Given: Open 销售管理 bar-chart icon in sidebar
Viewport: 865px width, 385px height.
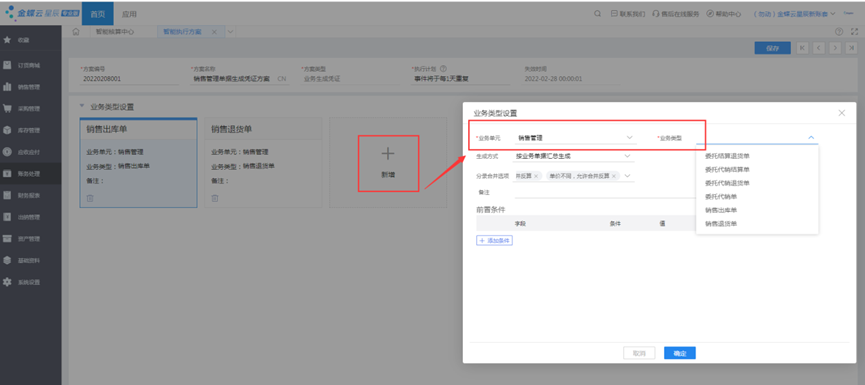Looking at the screenshot, I should pos(8,87).
